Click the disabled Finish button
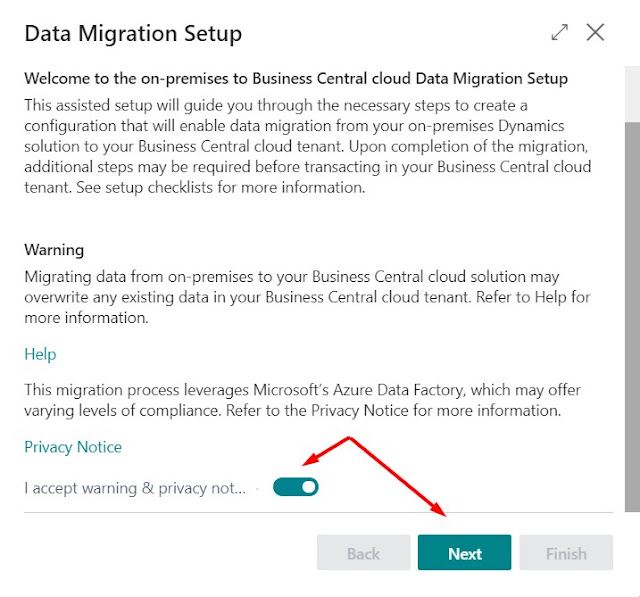640x597 pixels. coord(566,553)
